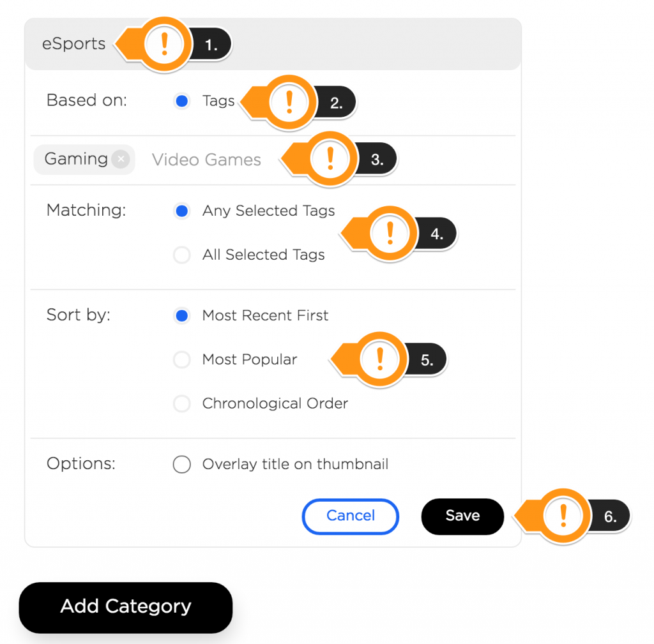Remove the Gaming tag with x icon
The width and height of the screenshot is (654, 644).
click(121, 159)
